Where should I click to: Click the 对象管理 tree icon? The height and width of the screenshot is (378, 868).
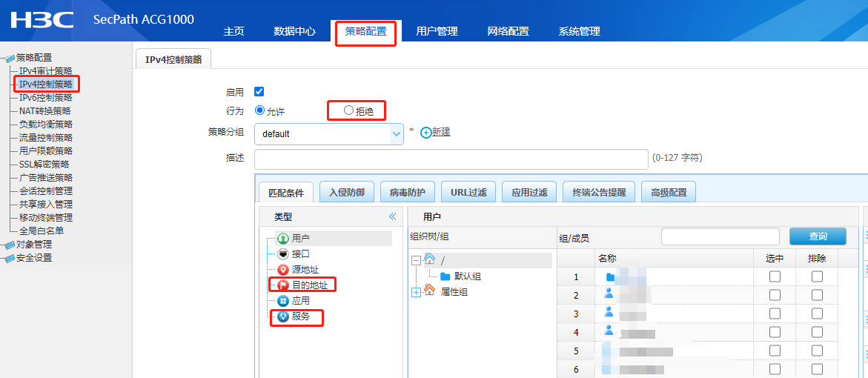point(10,245)
